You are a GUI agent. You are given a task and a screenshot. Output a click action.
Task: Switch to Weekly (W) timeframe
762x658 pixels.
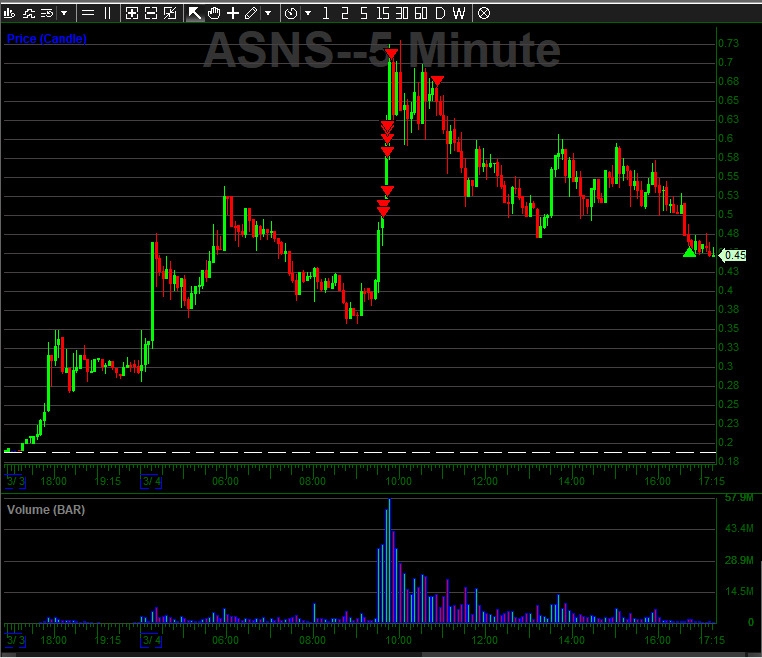(459, 13)
